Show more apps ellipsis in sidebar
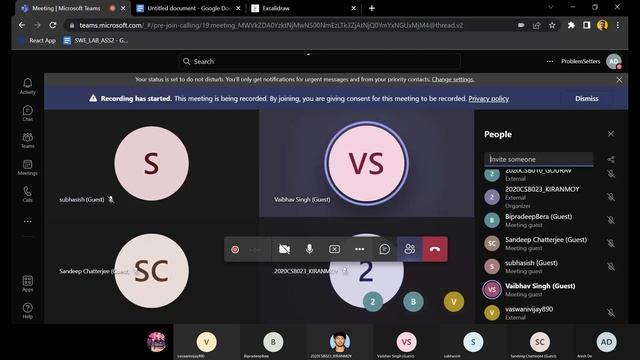 tap(27, 221)
